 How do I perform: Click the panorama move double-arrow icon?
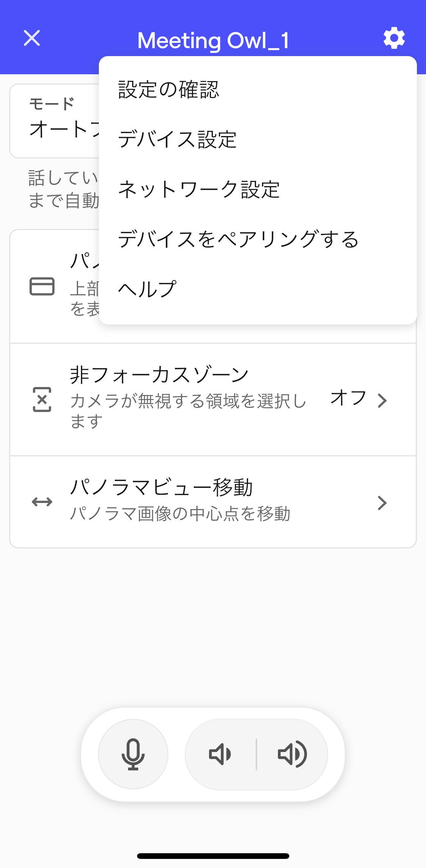[42, 502]
